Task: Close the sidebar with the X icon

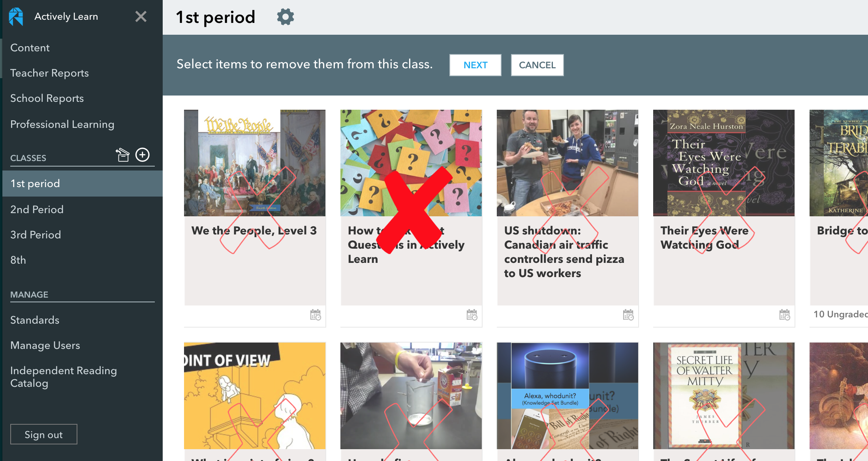Action: (141, 17)
